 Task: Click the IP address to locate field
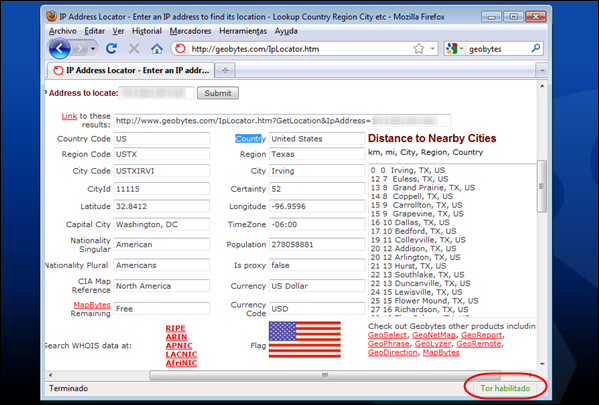tap(157, 93)
